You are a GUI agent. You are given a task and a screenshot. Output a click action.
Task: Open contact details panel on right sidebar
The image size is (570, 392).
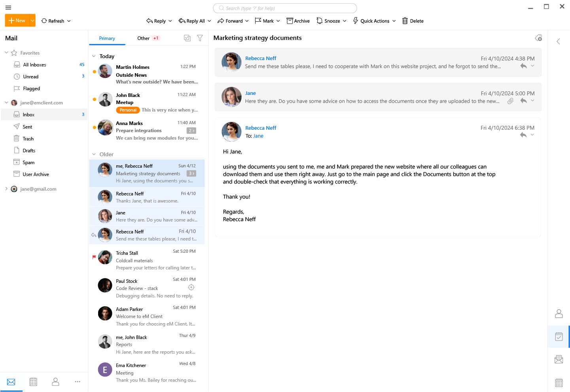[559, 313]
